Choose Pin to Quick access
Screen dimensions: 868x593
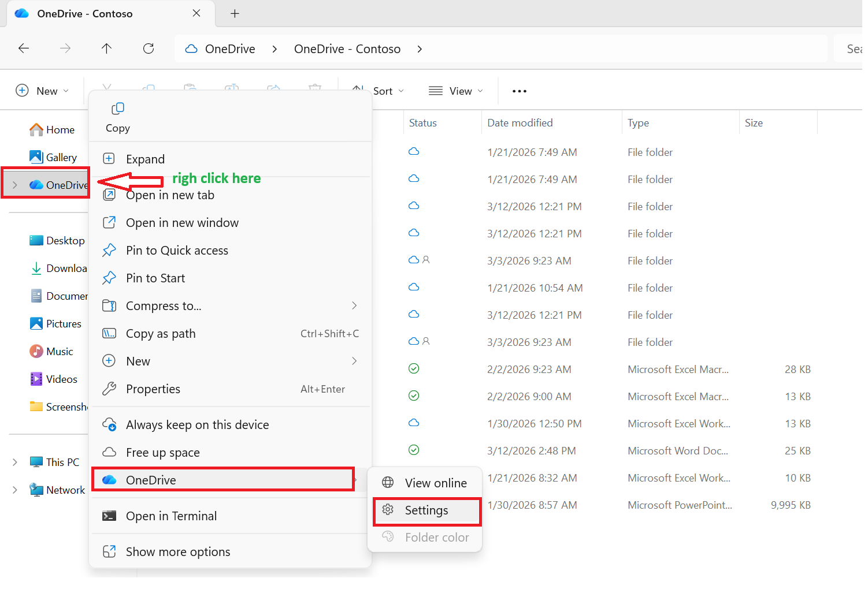coord(230,251)
